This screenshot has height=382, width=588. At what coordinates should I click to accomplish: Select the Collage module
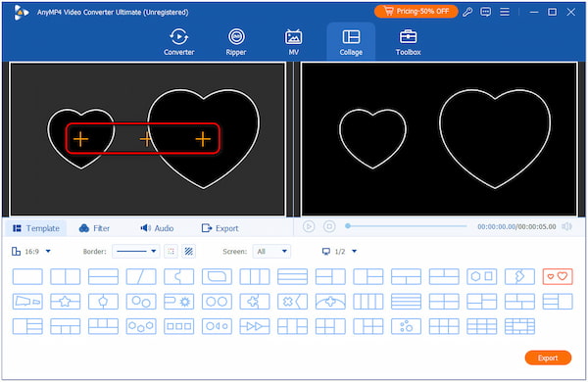351,42
